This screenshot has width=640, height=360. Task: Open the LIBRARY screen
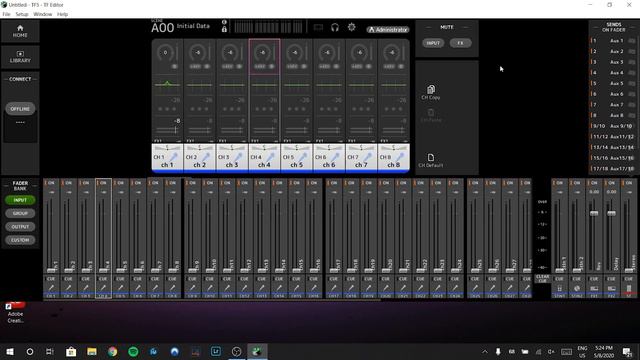pyautogui.click(x=20, y=57)
